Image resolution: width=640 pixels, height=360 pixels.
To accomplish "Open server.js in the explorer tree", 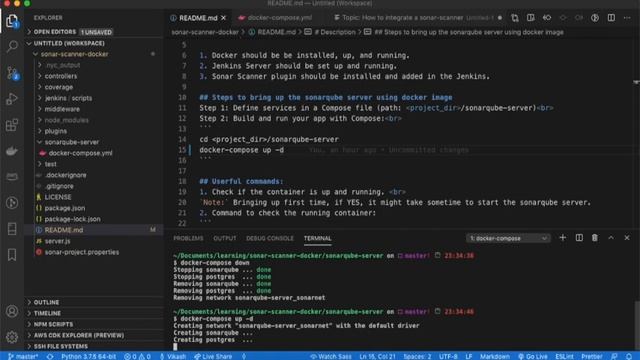I will pyautogui.click(x=94, y=241).
